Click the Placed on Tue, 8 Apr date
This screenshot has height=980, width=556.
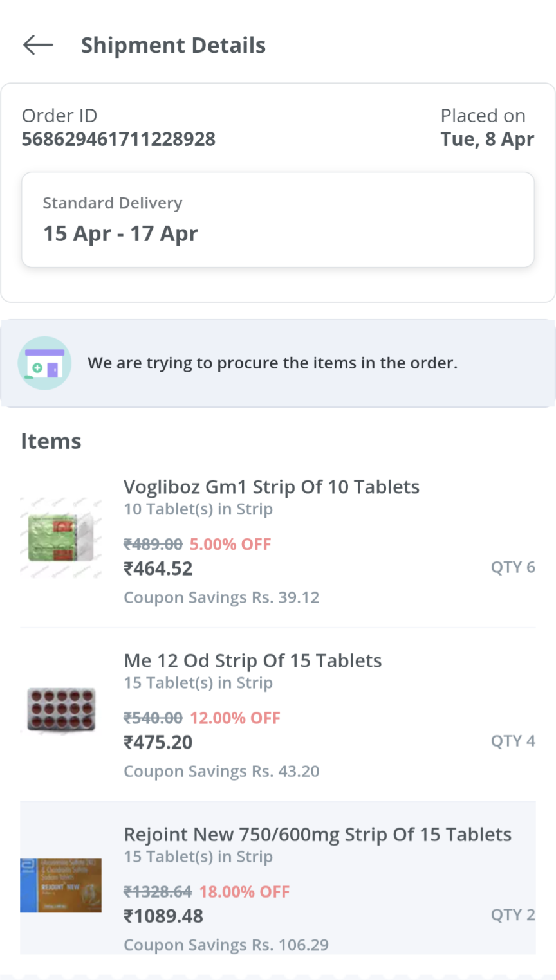pos(487,140)
